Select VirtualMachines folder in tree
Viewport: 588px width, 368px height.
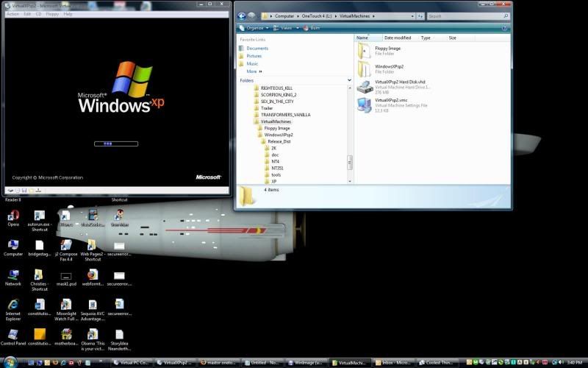[276, 121]
